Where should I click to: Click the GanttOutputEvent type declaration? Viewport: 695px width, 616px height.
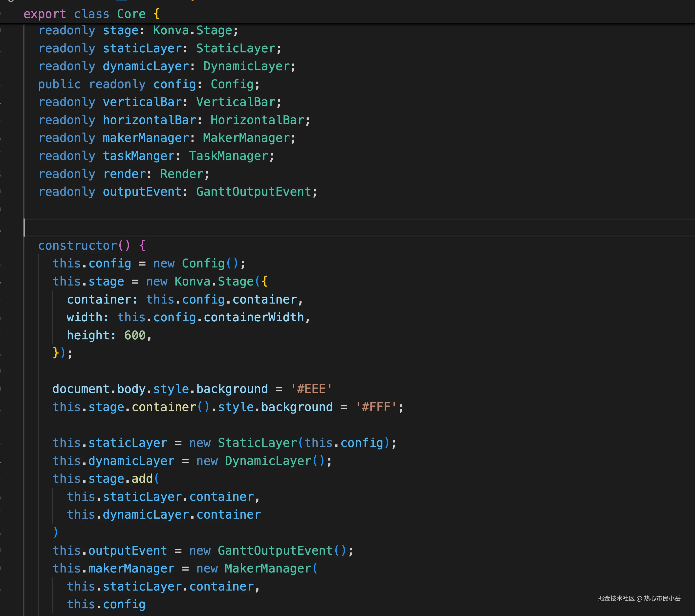click(x=254, y=192)
